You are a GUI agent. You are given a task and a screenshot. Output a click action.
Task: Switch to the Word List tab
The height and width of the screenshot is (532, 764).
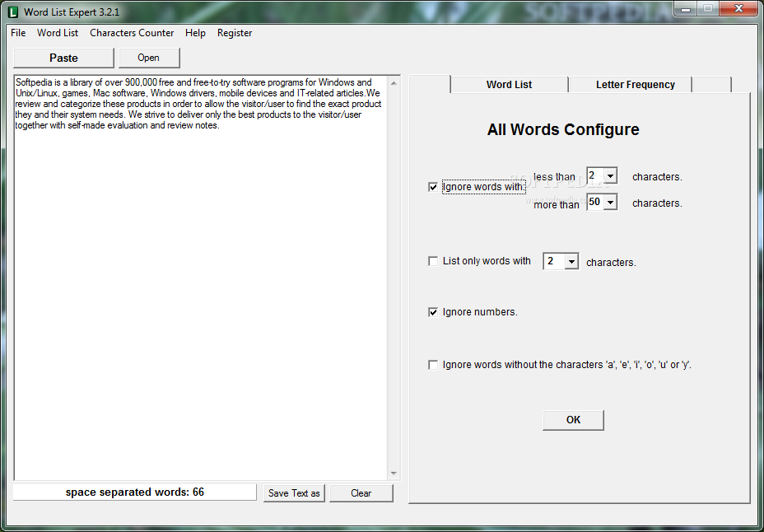pos(509,84)
